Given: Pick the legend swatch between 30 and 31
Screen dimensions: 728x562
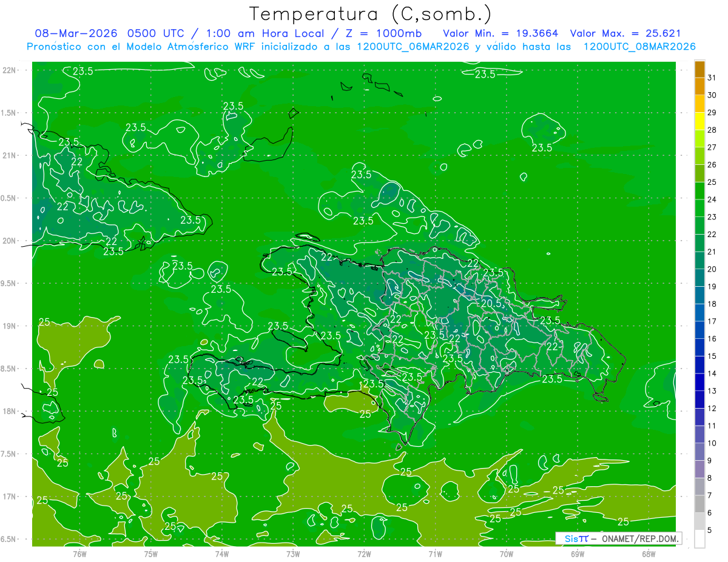Looking at the screenshot, I should tap(699, 86).
